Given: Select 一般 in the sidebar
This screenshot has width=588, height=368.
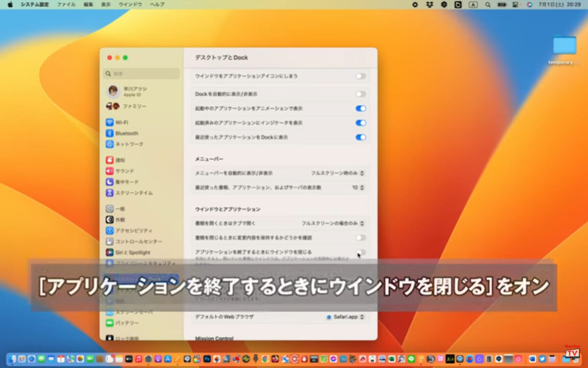Looking at the screenshot, I should click(115, 209).
